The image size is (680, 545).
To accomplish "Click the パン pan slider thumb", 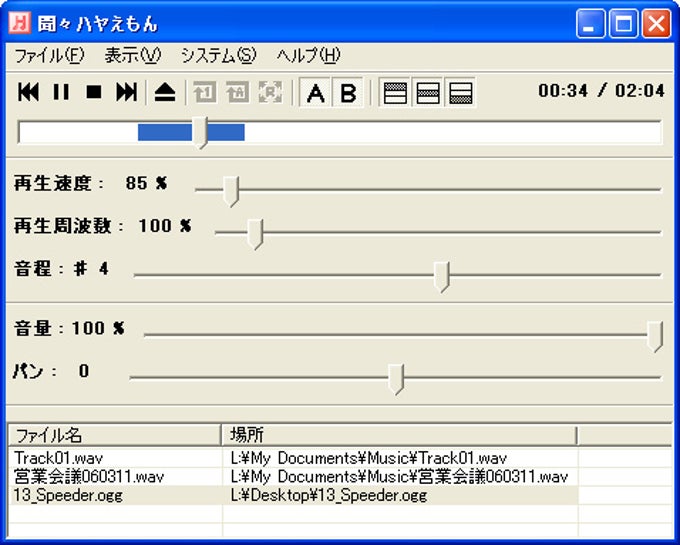I will tap(396, 379).
